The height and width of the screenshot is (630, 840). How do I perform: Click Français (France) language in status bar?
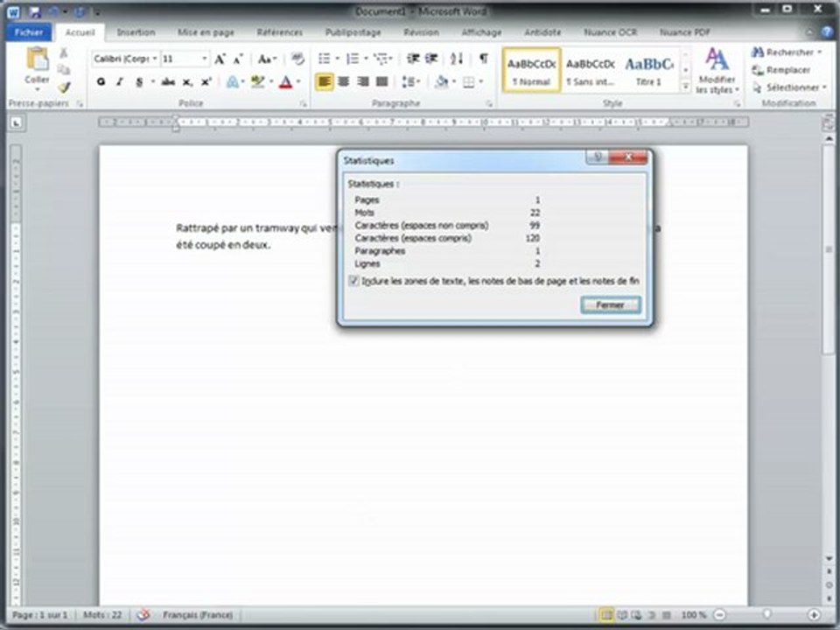tap(198, 615)
